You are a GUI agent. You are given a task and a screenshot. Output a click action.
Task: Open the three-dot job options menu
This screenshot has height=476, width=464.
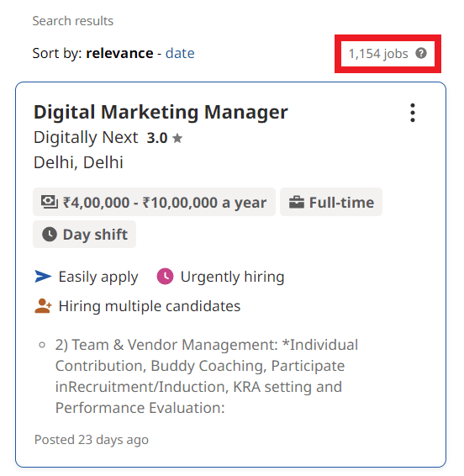tap(412, 113)
